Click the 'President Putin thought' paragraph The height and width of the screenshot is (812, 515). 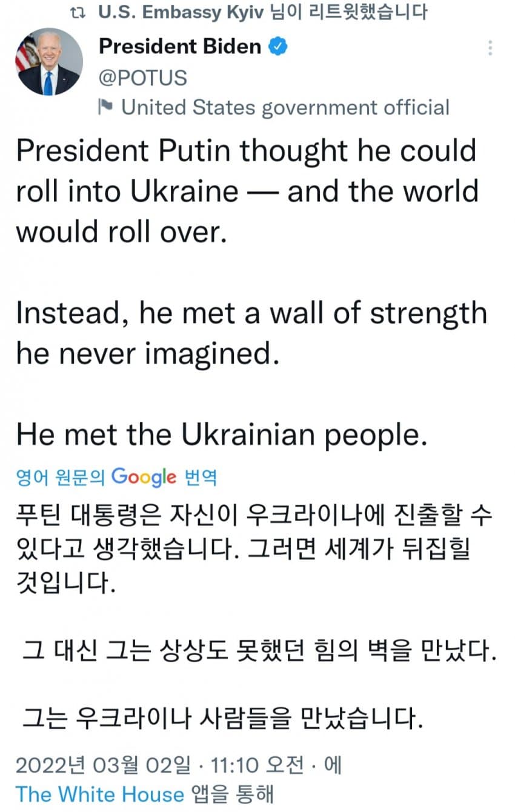click(x=247, y=191)
